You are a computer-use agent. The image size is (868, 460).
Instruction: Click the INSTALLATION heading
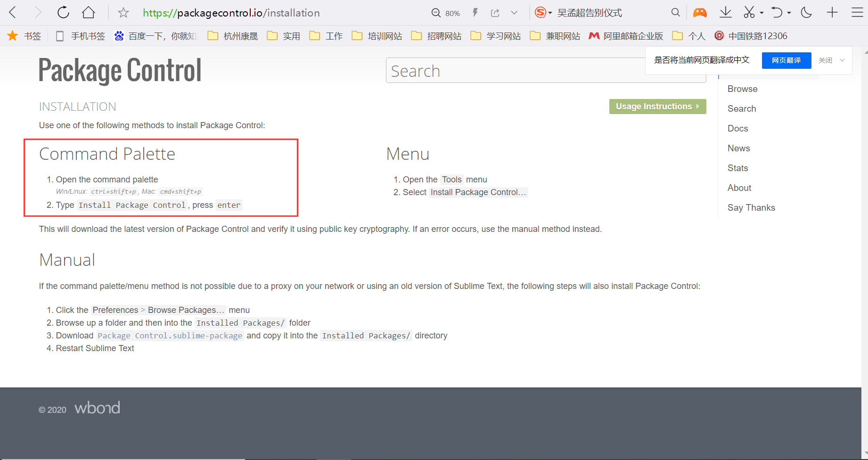click(78, 107)
